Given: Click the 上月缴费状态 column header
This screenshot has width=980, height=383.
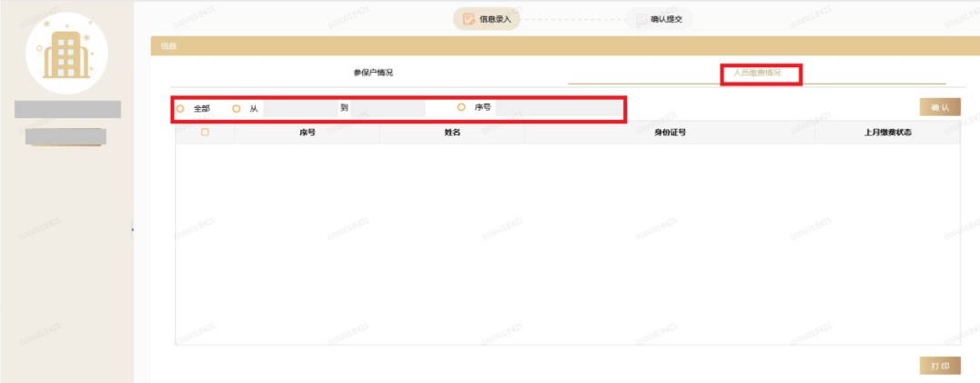Looking at the screenshot, I should coord(887,133).
